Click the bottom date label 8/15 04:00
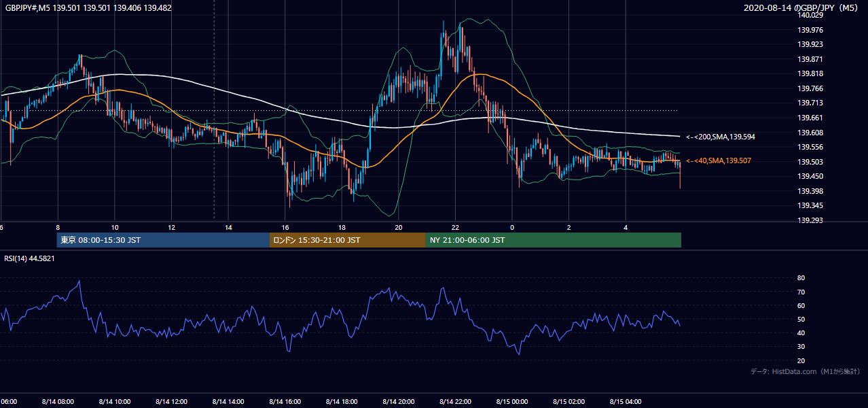The width and height of the screenshot is (868, 408). 626,401
